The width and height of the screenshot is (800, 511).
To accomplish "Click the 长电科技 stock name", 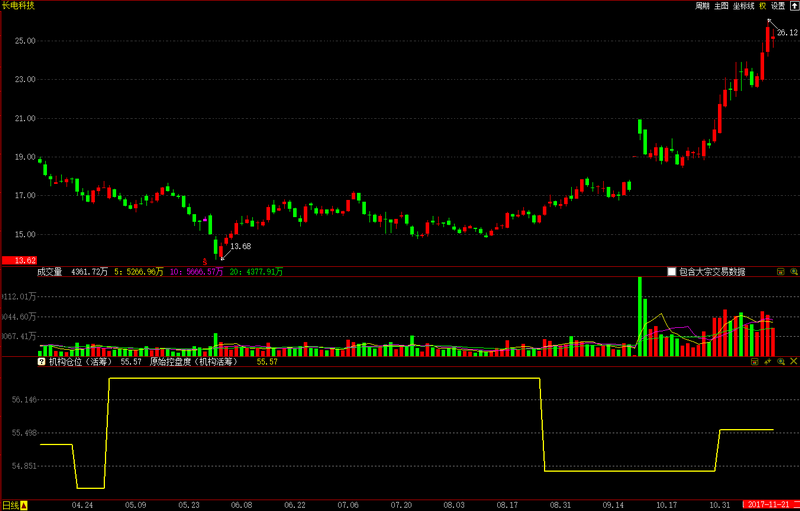I will pos(18,6).
